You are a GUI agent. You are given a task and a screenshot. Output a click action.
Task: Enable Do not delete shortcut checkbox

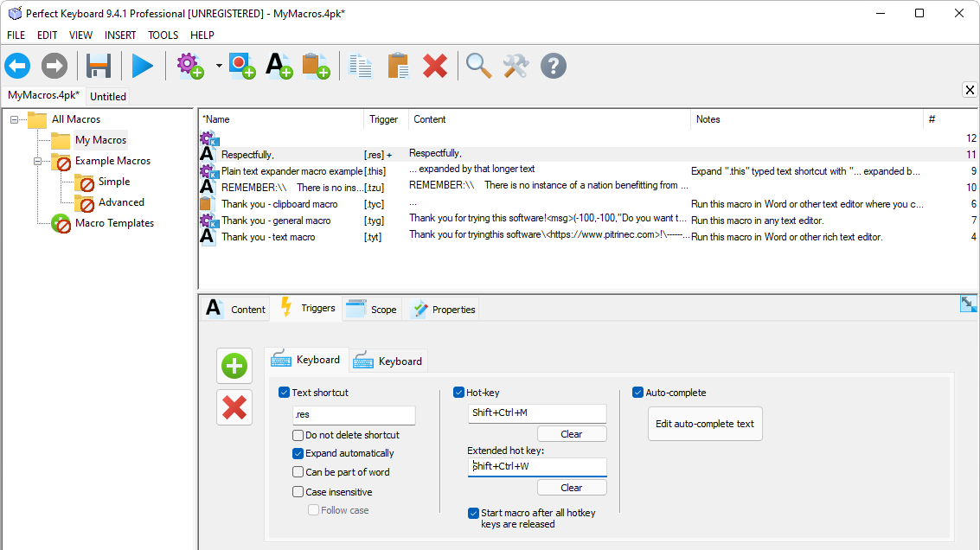pyautogui.click(x=298, y=435)
